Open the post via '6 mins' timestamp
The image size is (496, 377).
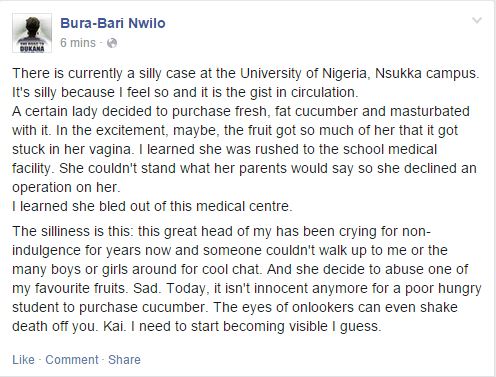(78, 43)
